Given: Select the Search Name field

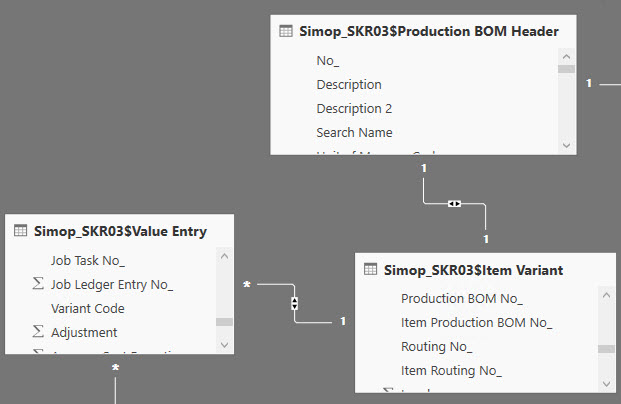Looking at the screenshot, I should pos(354,132).
